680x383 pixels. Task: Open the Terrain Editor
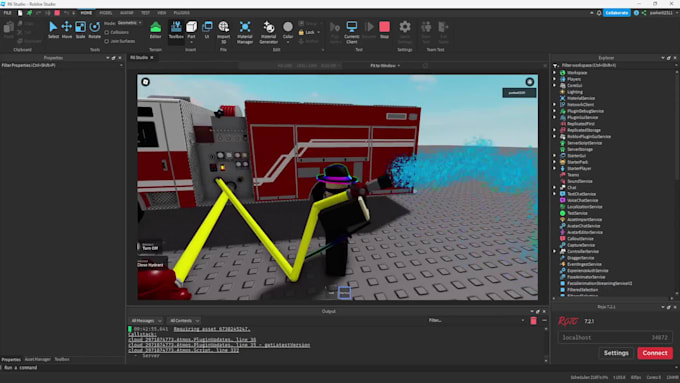[156, 30]
